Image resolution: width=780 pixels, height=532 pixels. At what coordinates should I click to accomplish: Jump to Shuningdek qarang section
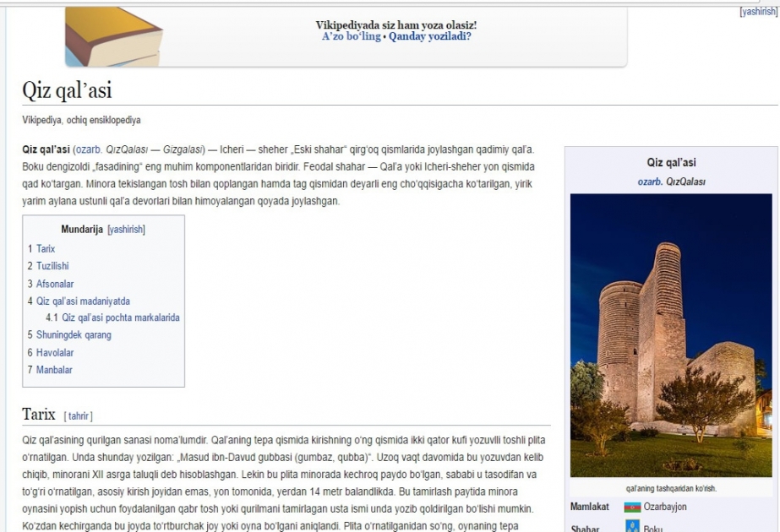[74, 335]
